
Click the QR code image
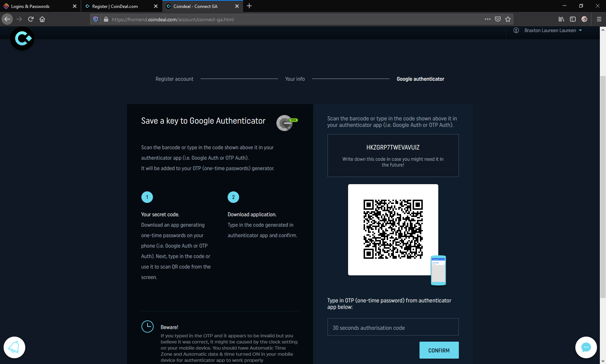point(393,229)
